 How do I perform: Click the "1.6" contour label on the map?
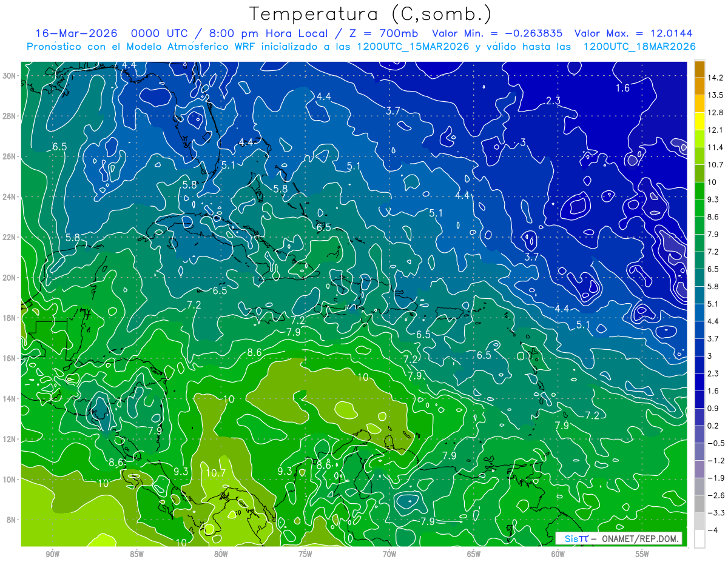click(623, 89)
